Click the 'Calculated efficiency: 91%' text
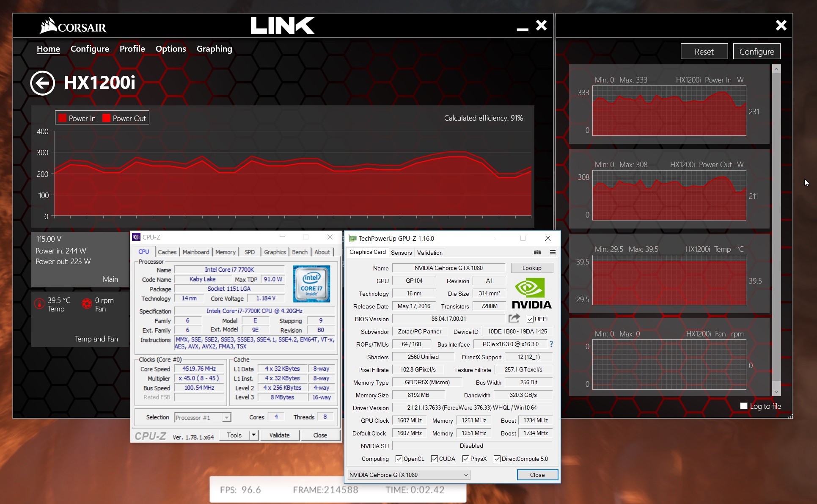 click(x=483, y=118)
